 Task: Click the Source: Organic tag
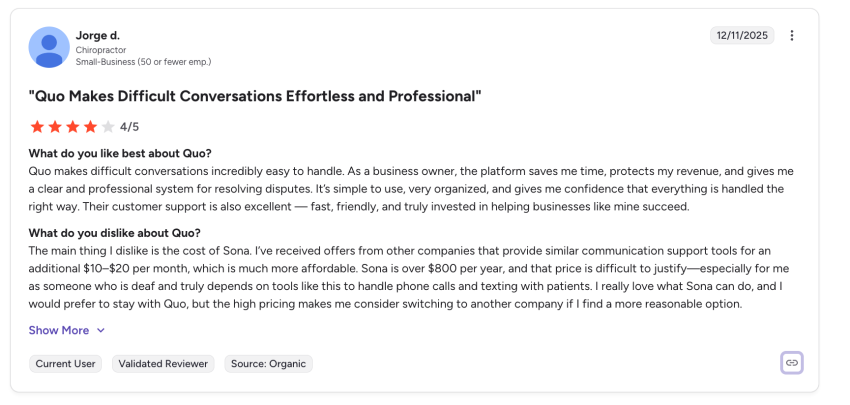[x=268, y=364]
